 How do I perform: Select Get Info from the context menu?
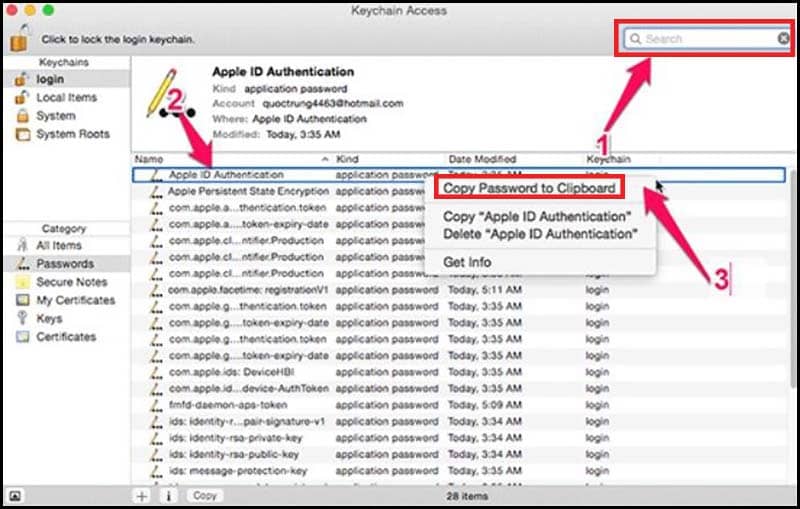[467, 262]
